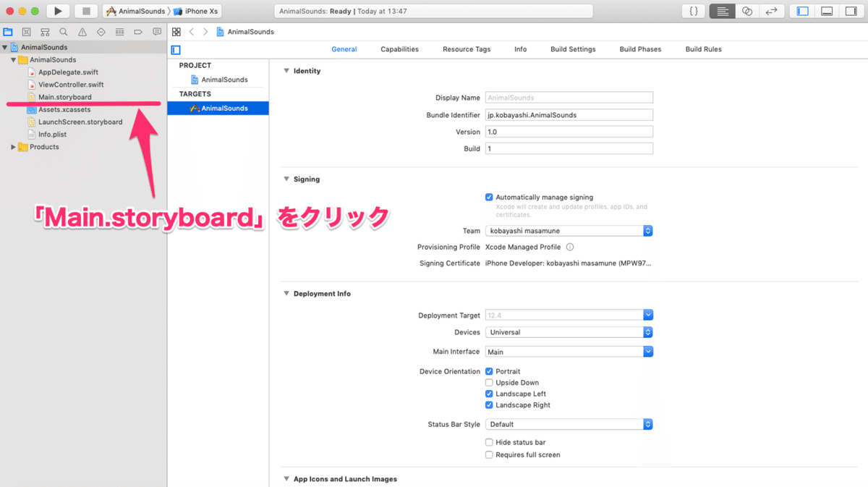Open the Source Control navigator
868x487 pixels.
point(27,32)
